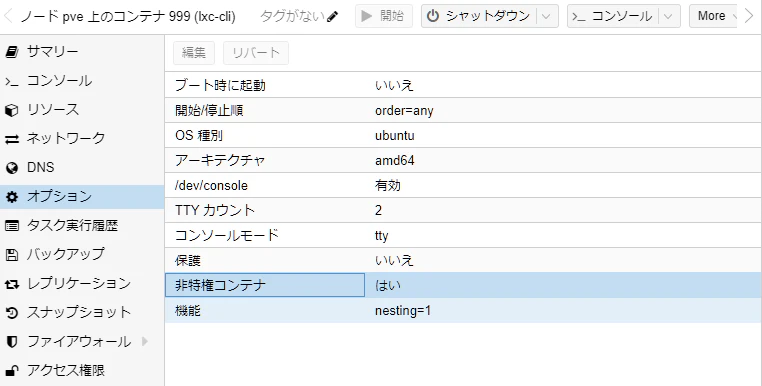This screenshot has height=386, width=762.
Task: Expand the ファイアウォール submenu arrow
Action: 145,341
